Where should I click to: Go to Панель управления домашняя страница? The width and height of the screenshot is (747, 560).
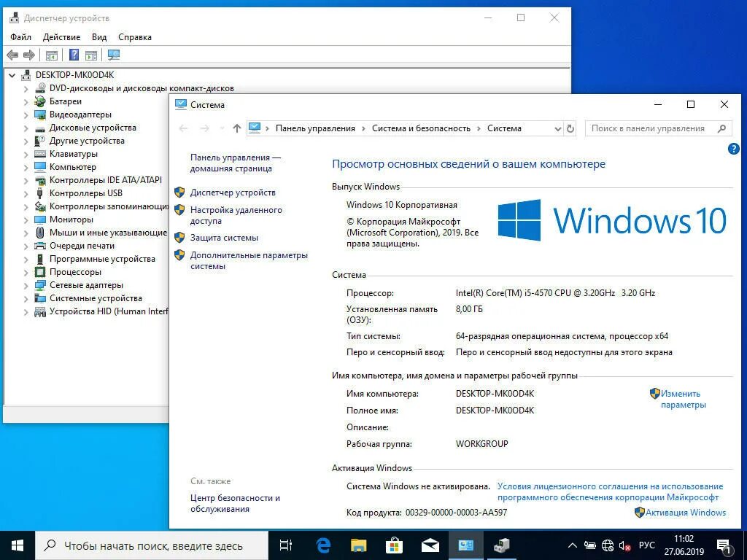(236, 163)
